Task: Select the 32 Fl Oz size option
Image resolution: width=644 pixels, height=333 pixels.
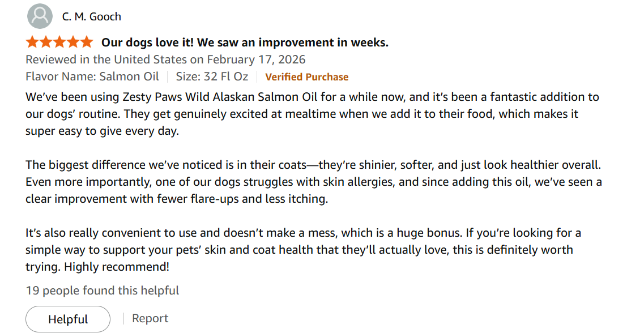Action: point(227,76)
